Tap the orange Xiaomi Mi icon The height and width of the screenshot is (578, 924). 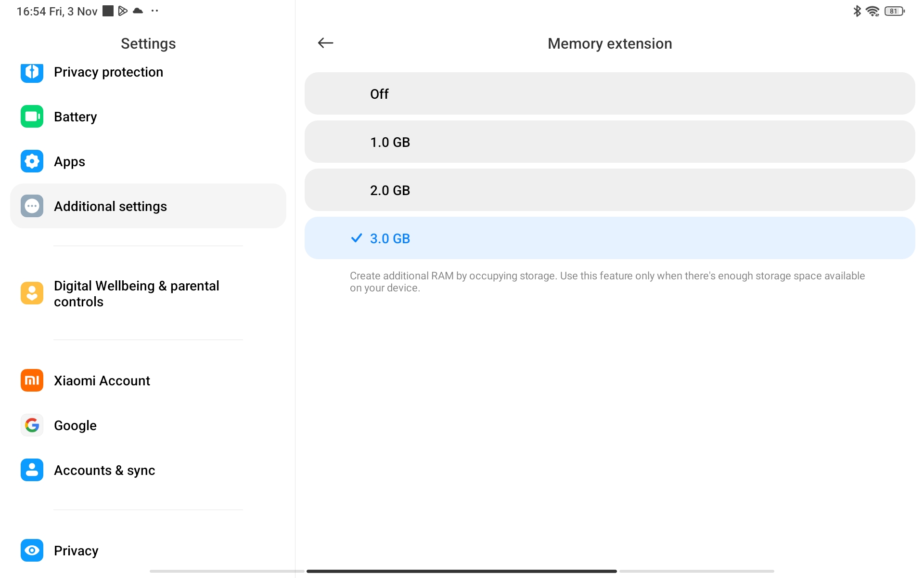(x=32, y=381)
